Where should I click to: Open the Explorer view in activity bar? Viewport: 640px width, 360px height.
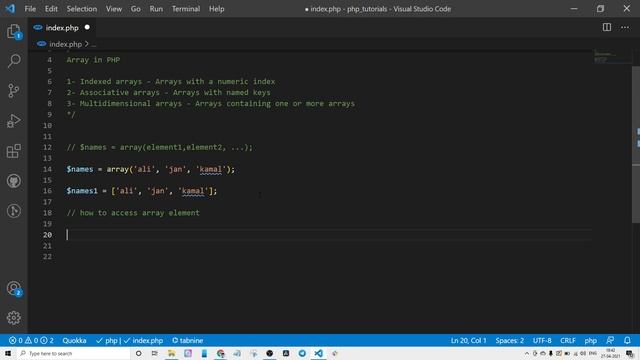coord(14,31)
